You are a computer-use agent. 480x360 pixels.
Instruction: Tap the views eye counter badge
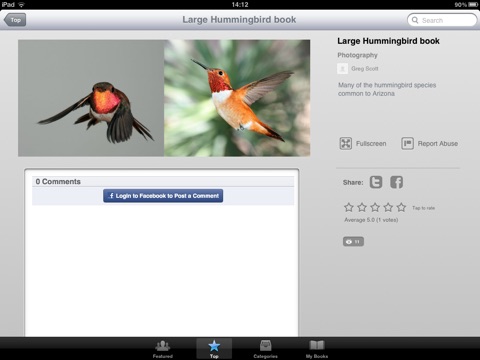tap(353, 242)
